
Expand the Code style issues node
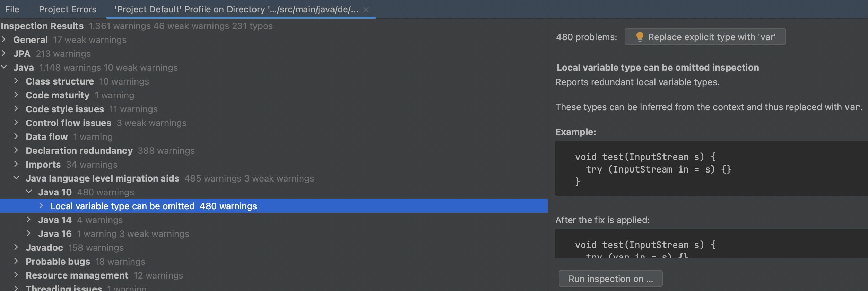pyautogui.click(x=16, y=109)
